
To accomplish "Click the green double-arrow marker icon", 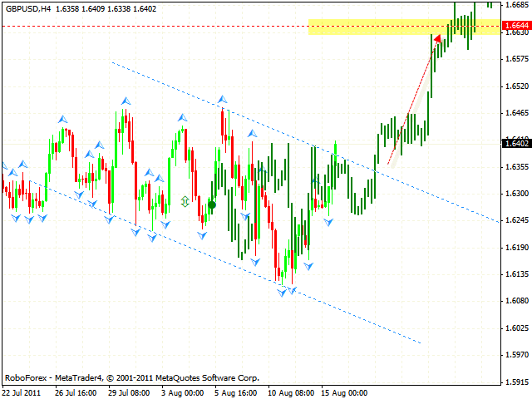I will 185,201.
